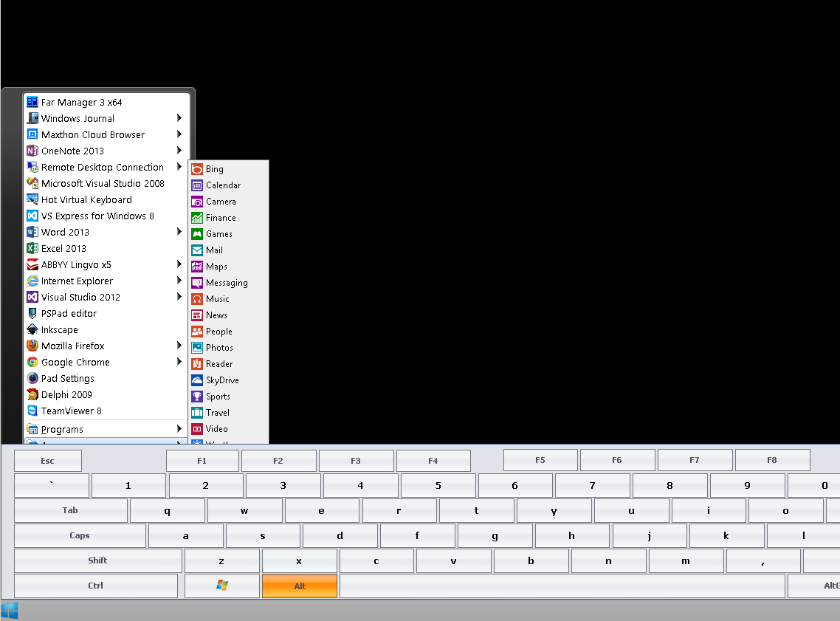Select Video from the submenu
This screenshot has height=621, width=840.
tap(228, 429)
